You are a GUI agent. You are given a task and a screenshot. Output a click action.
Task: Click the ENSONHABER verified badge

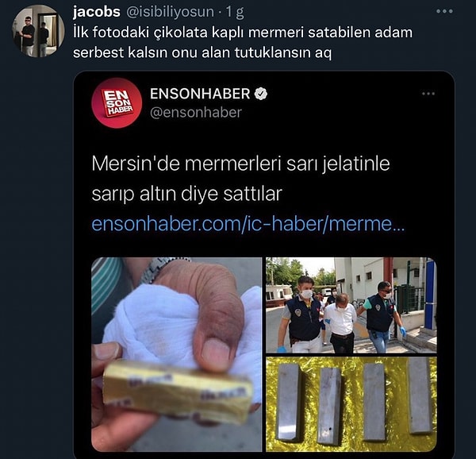260,94
